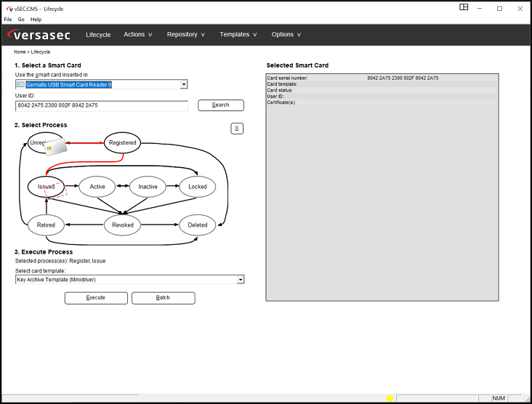Expand the Options menu
This screenshot has width=532, height=404.
coord(286,35)
